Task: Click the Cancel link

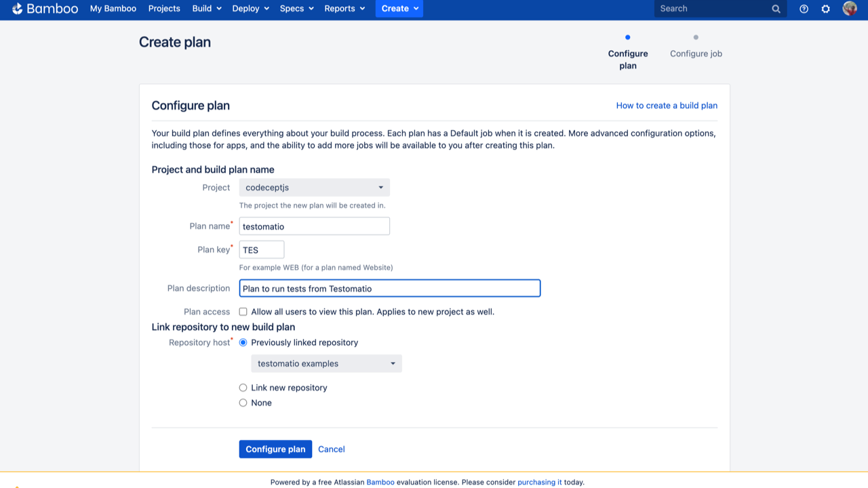Action: click(332, 449)
